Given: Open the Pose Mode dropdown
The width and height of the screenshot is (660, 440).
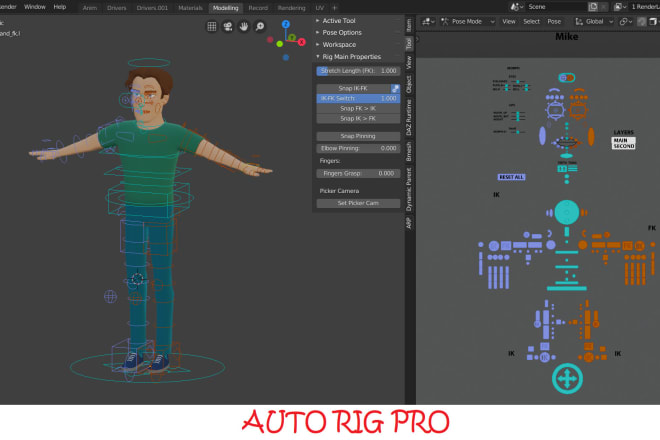Looking at the screenshot, I should point(467,21).
